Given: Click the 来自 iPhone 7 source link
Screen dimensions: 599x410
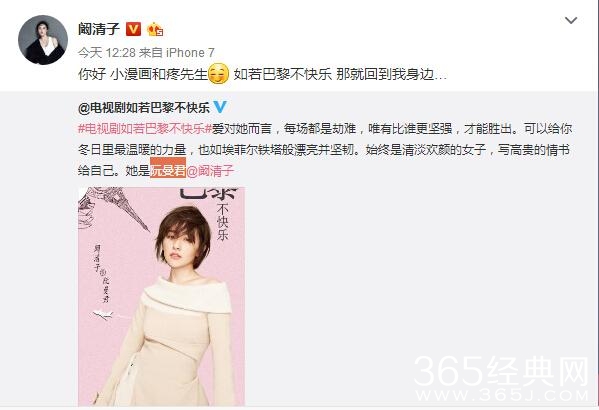Looking at the screenshot, I should coord(176,53).
